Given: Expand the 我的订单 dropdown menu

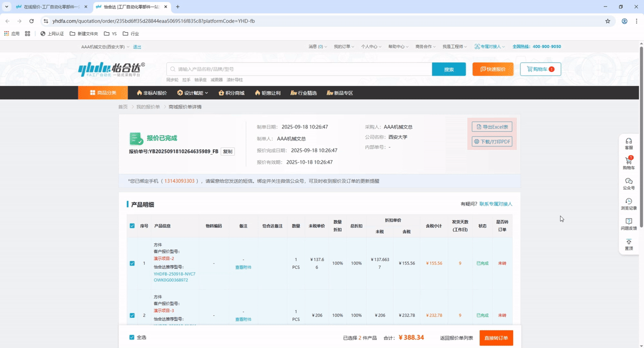Looking at the screenshot, I should pyautogui.click(x=344, y=47).
